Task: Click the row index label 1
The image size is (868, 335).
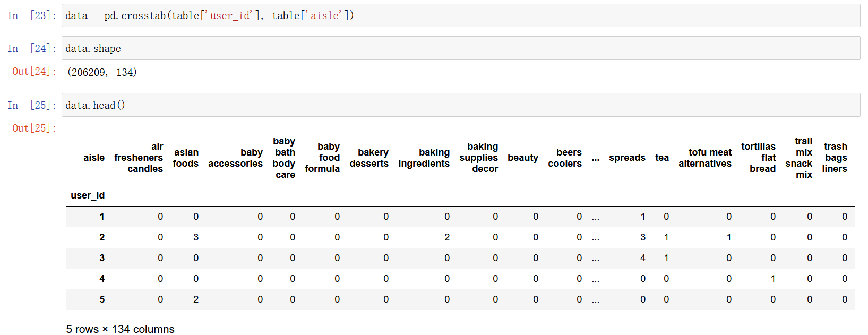Action: click(102, 217)
